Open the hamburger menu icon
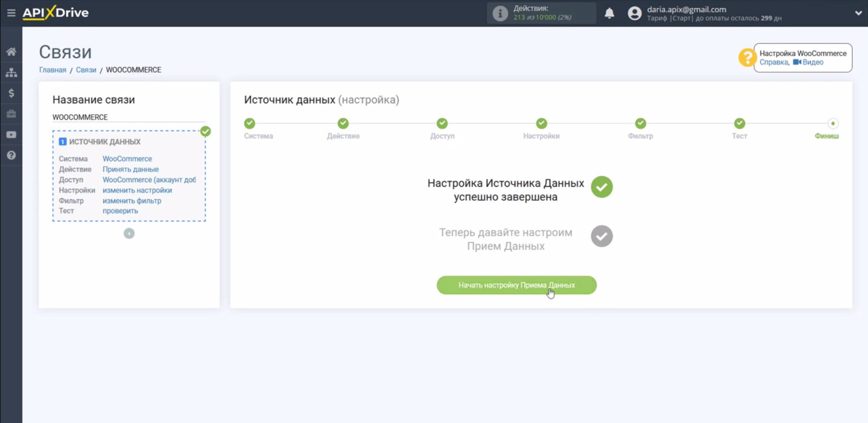 (x=11, y=13)
